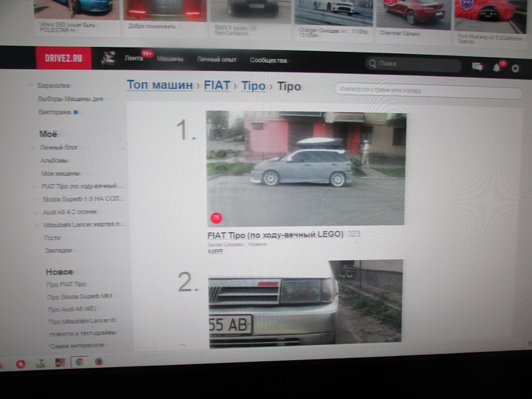Click the Firefox taskbar icon
The height and width of the screenshot is (399, 532).
coord(99,361)
